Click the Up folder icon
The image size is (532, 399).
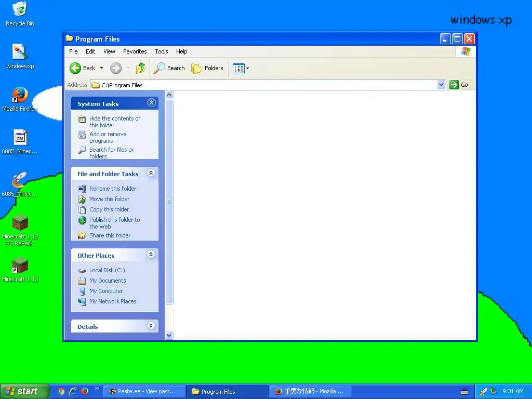[140, 68]
